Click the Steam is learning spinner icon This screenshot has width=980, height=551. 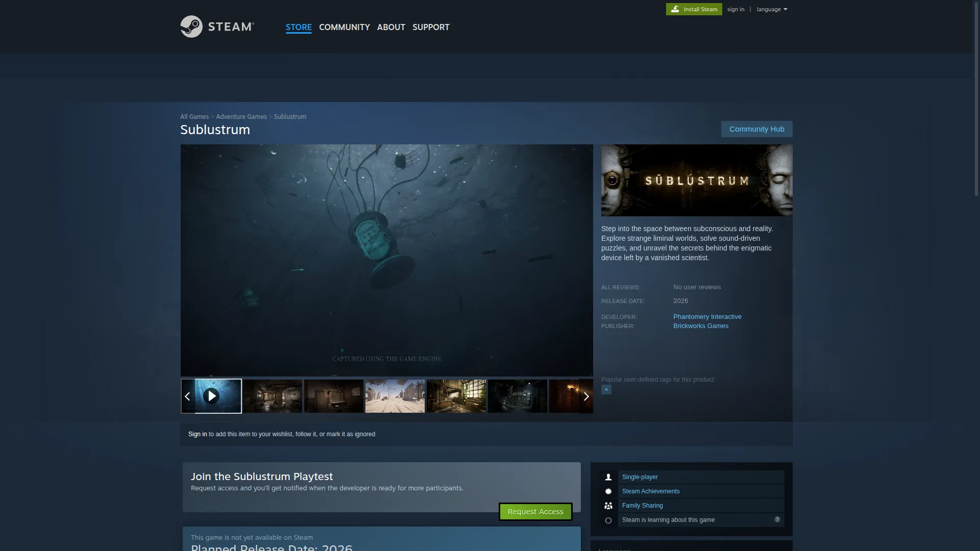coord(608,520)
